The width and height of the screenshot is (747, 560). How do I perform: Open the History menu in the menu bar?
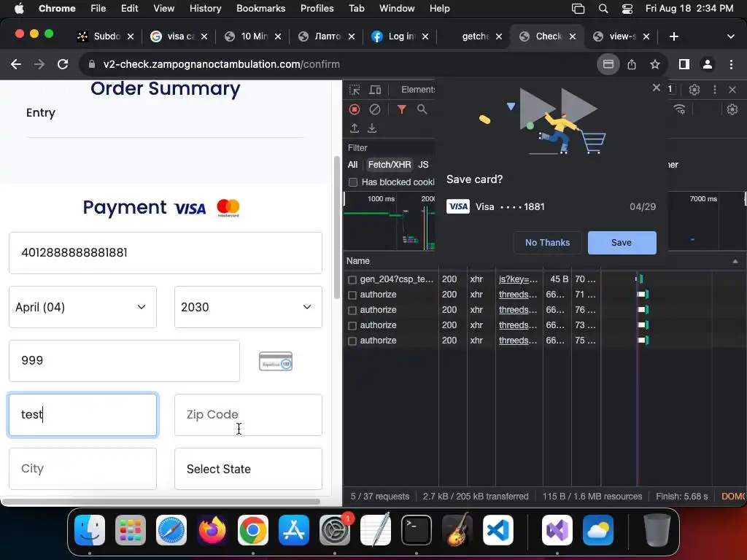pos(205,9)
